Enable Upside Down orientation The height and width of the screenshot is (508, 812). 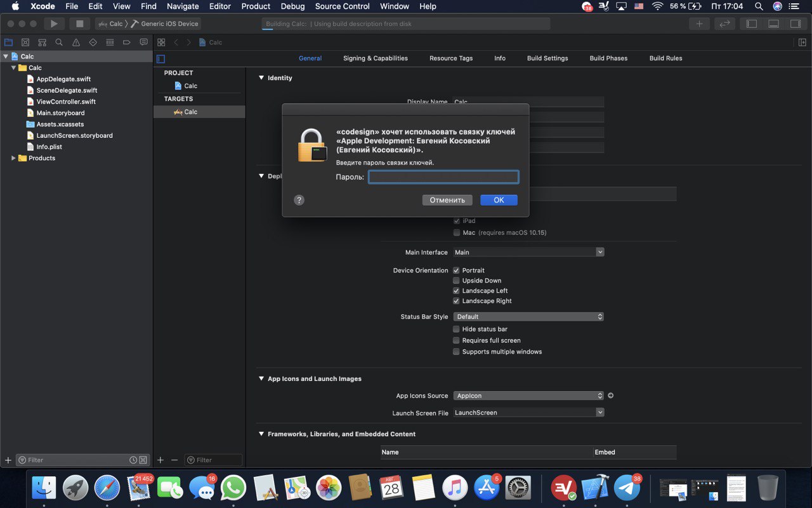(456, 281)
